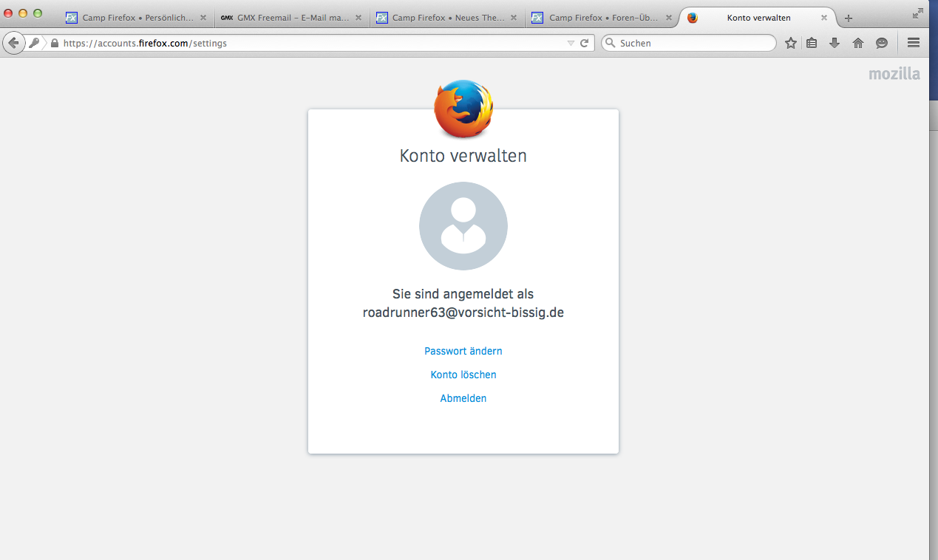Focus the URL address field
The image size is (938, 560).
tap(310, 43)
